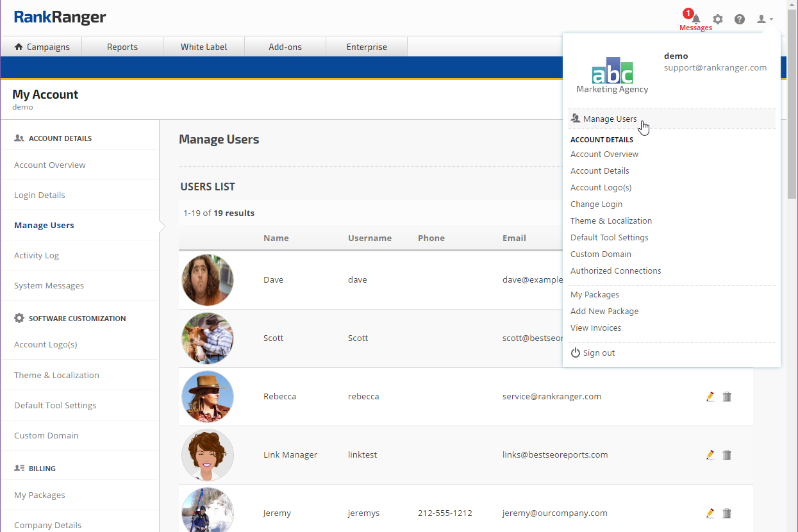Click pencil icon for Link Manager
The height and width of the screenshot is (532, 798).
(x=710, y=455)
